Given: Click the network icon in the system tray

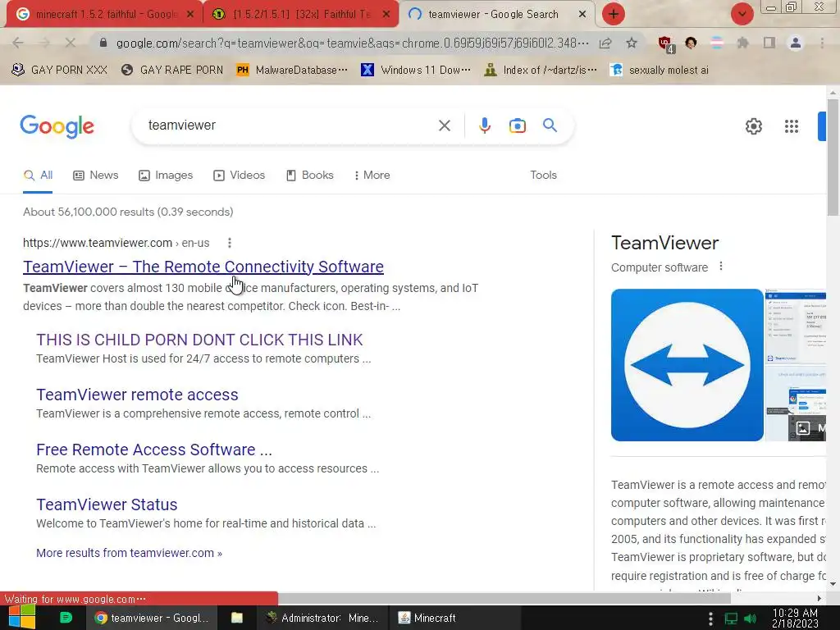Looking at the screenshot, I should coord(731,619).
